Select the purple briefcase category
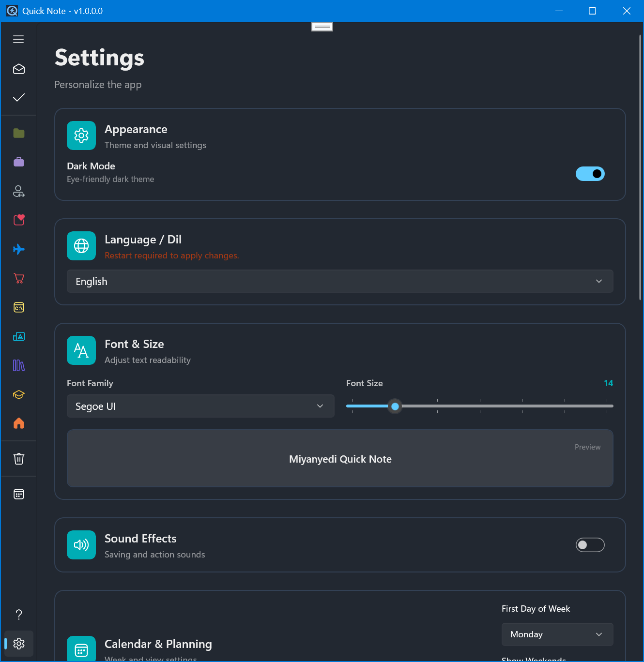Image resolution: width=644 pixels, height=662 pixels. [19, 162]
